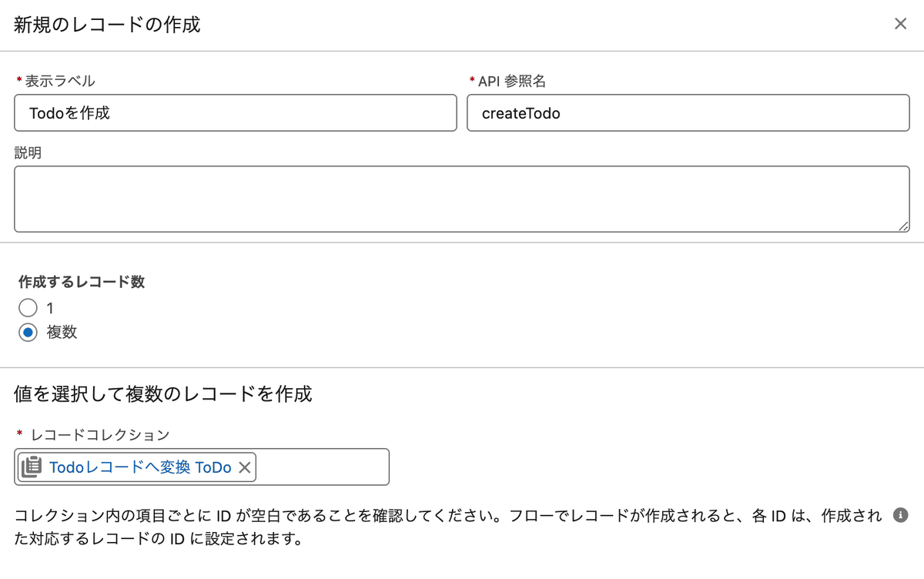Viewport: 924px width, 579px height.
Task: Open the レコードコレクション combobox empty area
Action: 322,467
